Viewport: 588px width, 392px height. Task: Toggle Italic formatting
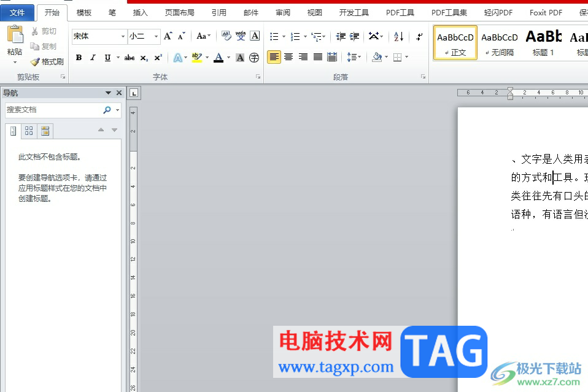(x=93, y=58)
